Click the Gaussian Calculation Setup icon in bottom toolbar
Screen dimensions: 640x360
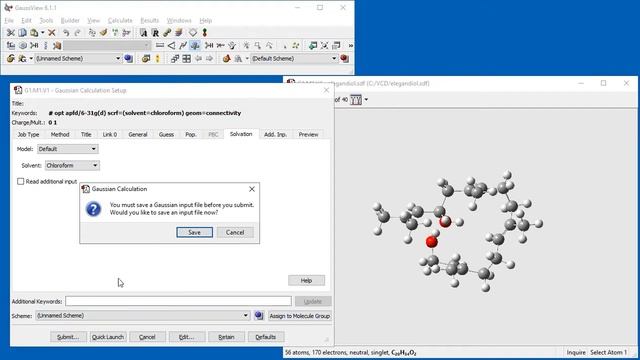(11, 59)
